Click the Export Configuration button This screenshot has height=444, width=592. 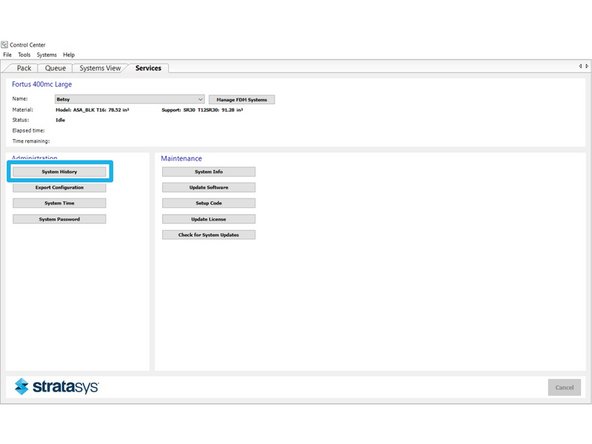59,188
